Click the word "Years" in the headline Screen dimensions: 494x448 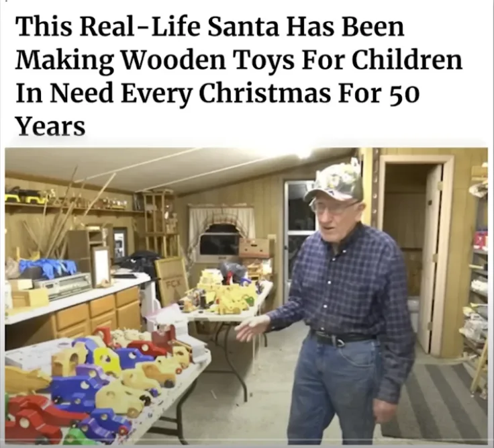pos(50,126)
